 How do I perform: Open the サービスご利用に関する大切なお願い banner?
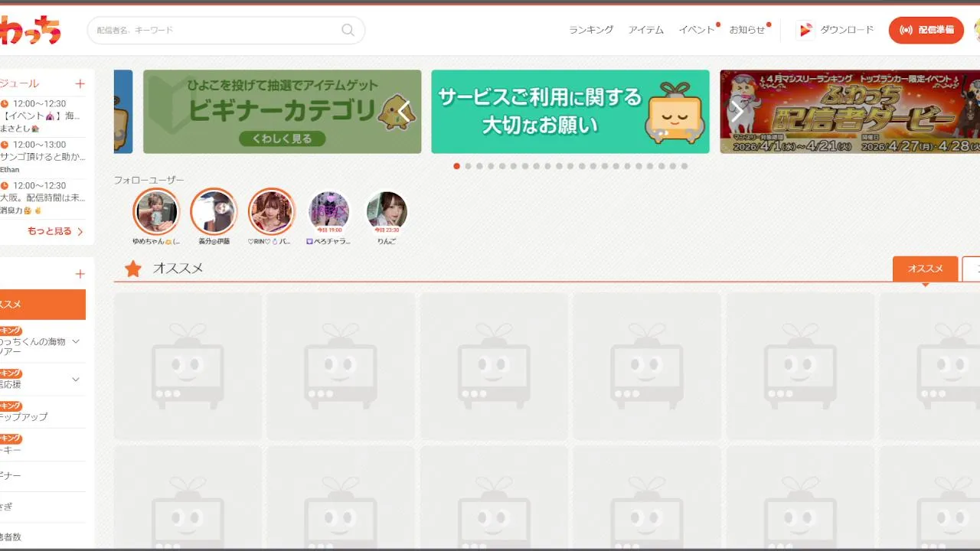[x=570, y=112]
